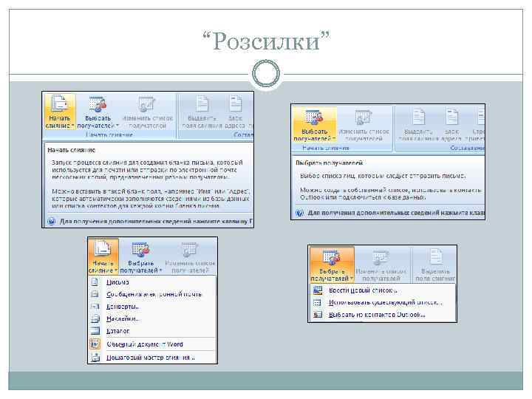Choose 'Сообщения электронной почты' menu entry
This screenshot has height=399, width=532.
pos(154,294)
